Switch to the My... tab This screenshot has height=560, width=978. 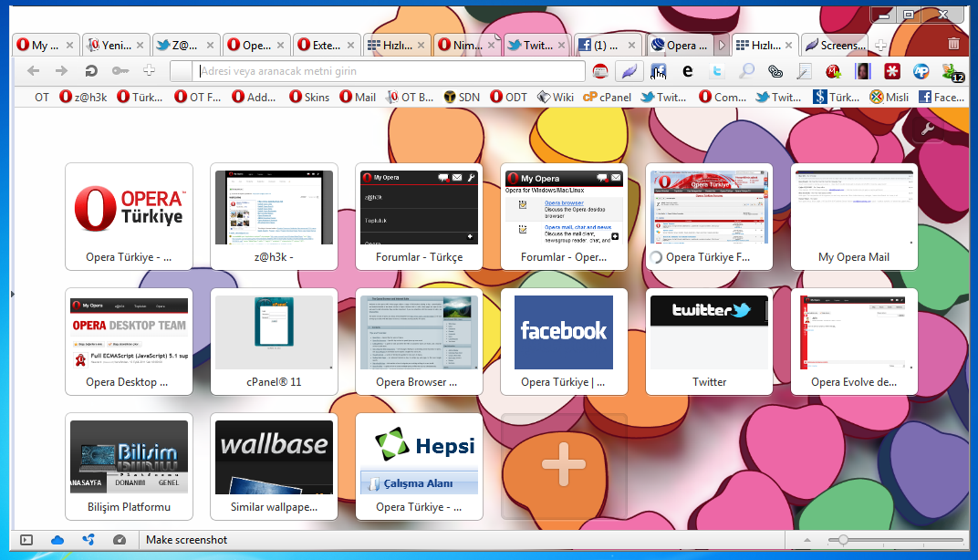46,45
